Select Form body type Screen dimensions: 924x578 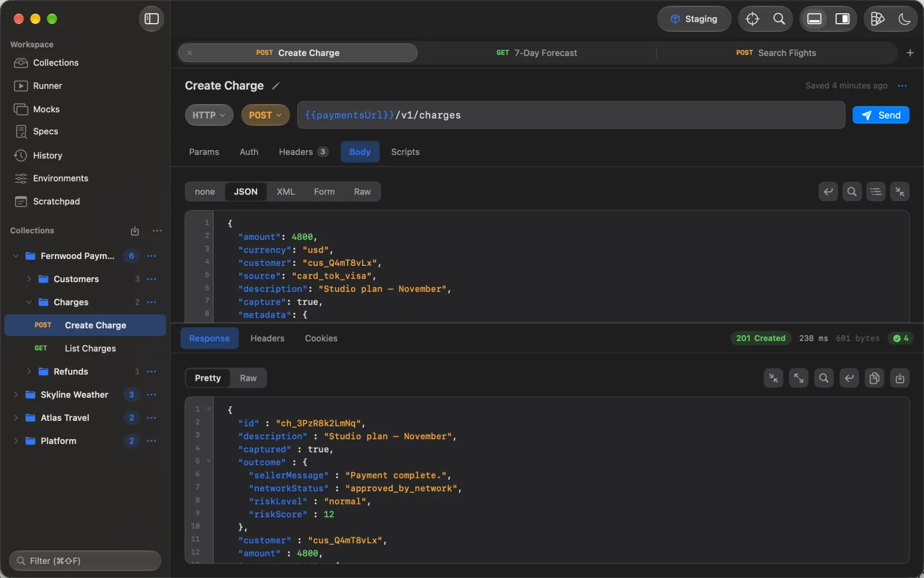click(x=324, y=192)
